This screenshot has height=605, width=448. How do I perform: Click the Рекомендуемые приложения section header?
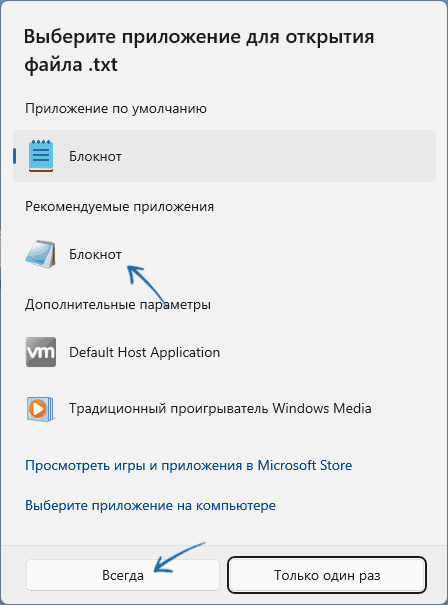(x=119, y=206)
